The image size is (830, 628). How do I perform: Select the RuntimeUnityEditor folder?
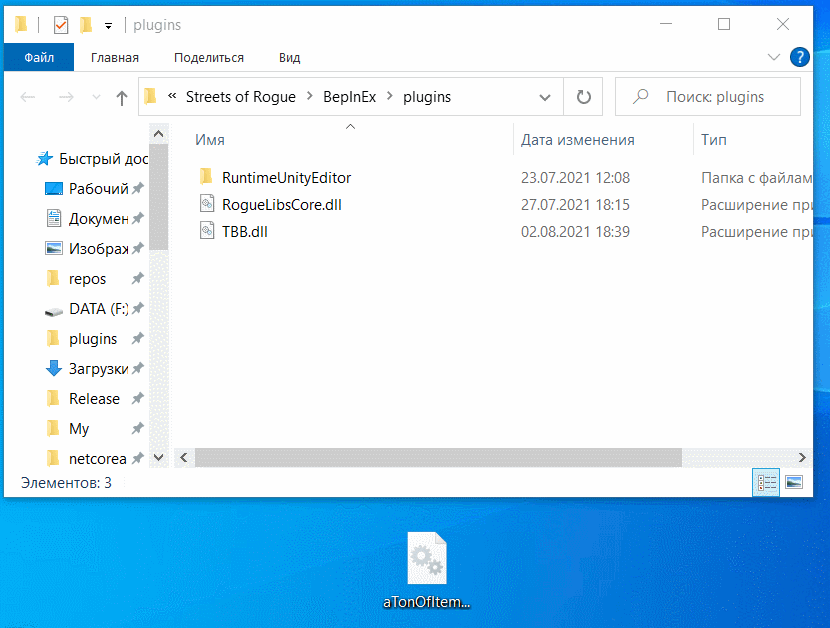click(x=286, y=178)
